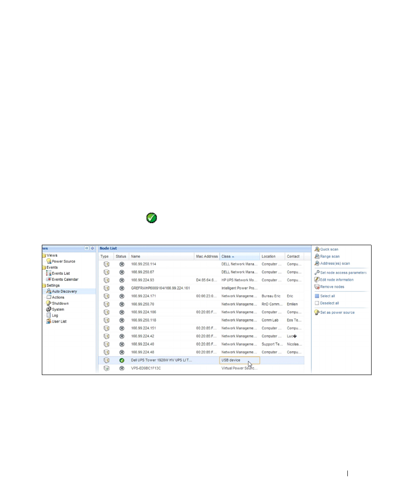This screenshot has width=420, height=504.
Task: Click Set as power source link
Action: pos(337,313)
